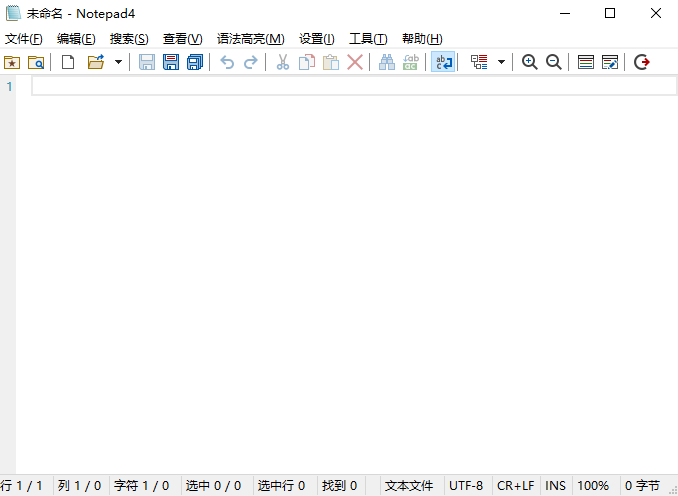Open the 设置(I) menu
The height and width of the screenshot is (496, 678).
click(x=317, y=39)
